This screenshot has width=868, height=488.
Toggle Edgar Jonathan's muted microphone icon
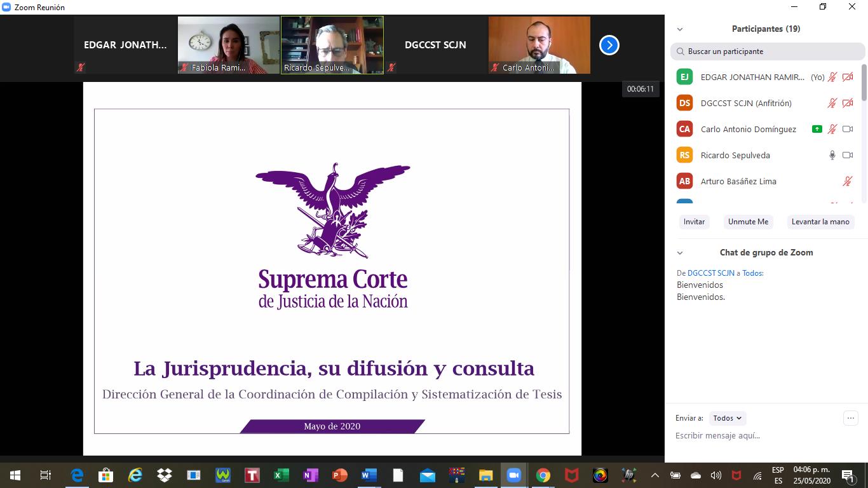(x=832, y=77)
